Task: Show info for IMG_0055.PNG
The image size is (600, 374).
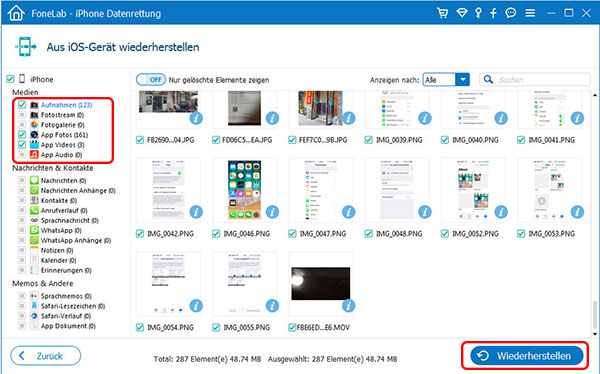Action: pos(272,305)
